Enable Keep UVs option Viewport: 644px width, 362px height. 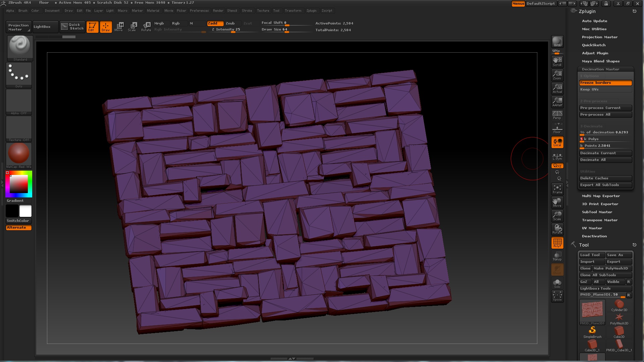(605, 89)
